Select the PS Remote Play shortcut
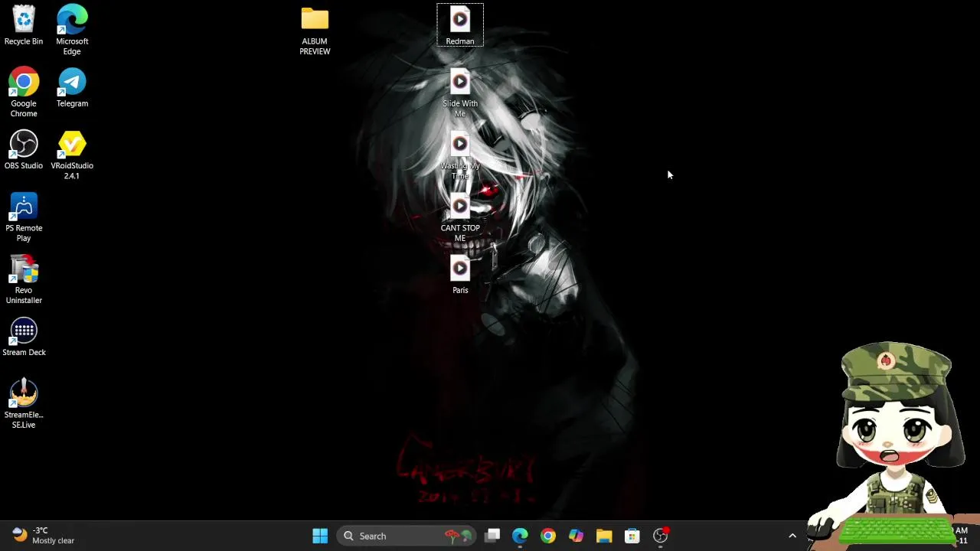 point(24,217)
